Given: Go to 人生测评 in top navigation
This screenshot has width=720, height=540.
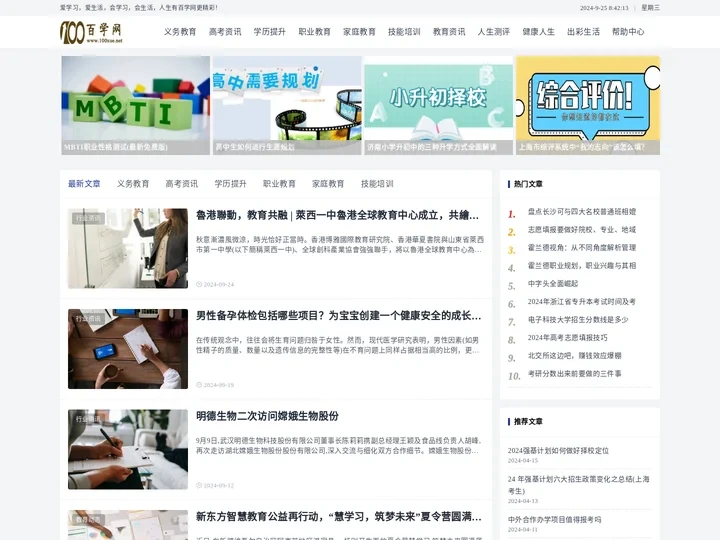Looking at the screenshot, I should (494, 32).
